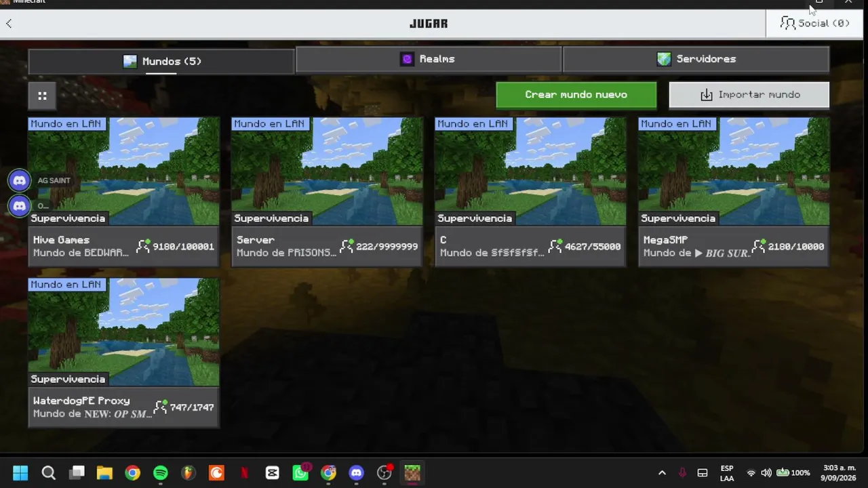The image size is (868, 488).
Task: Click the players icon on Hive Games card
Action: 143,246
